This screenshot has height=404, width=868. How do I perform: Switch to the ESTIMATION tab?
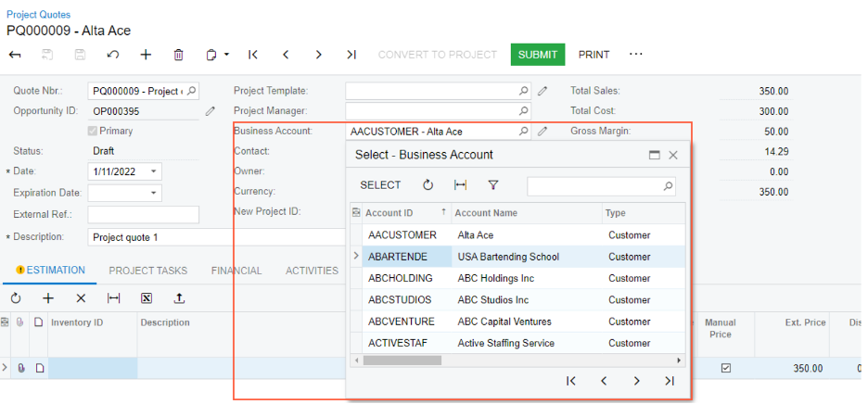click(50, 270)
